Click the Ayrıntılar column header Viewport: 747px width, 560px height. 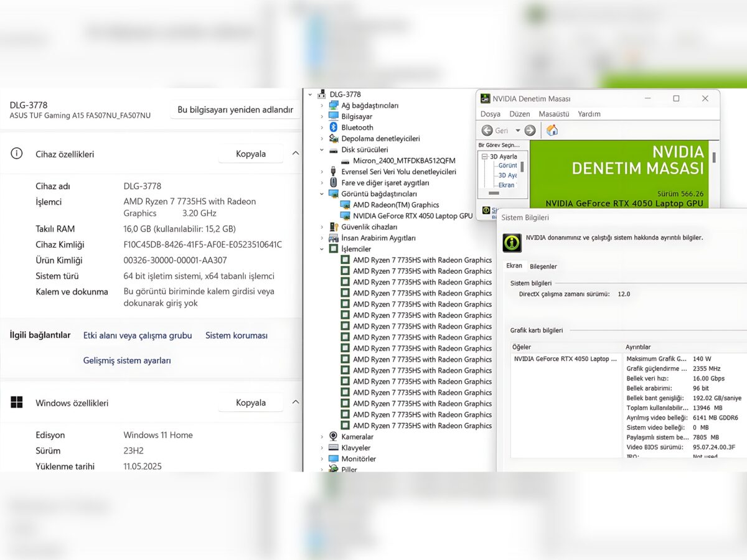[685, 347]
